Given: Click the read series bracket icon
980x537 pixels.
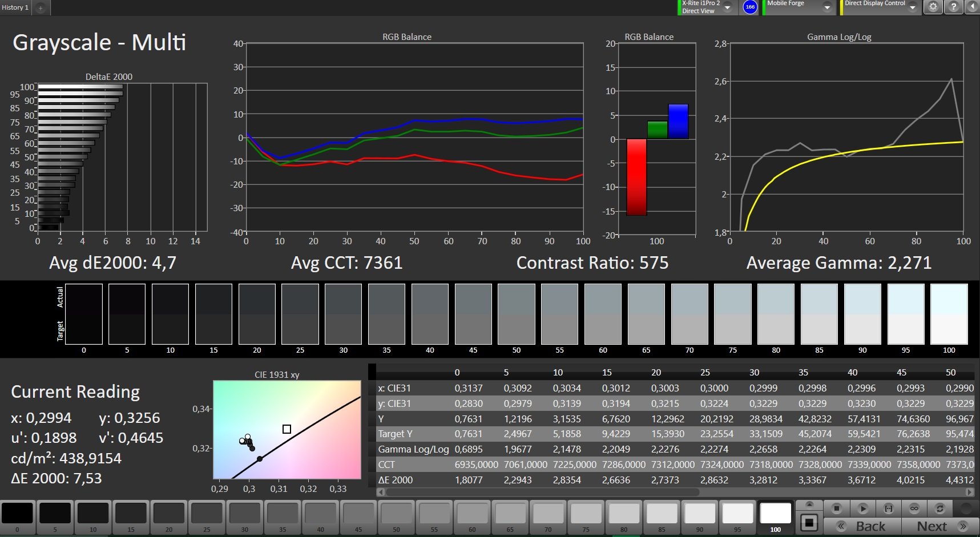Looking at the screenshot, I should tap(888, 508).
